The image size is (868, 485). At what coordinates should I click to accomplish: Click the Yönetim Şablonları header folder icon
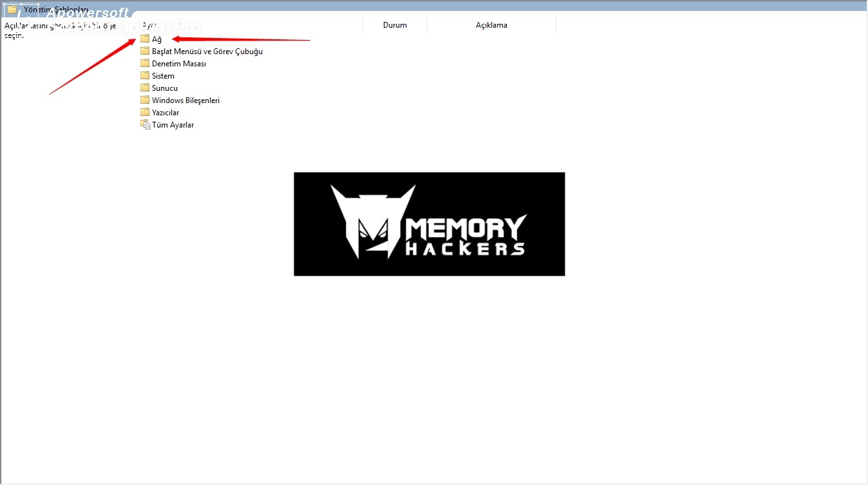(12, 9)
